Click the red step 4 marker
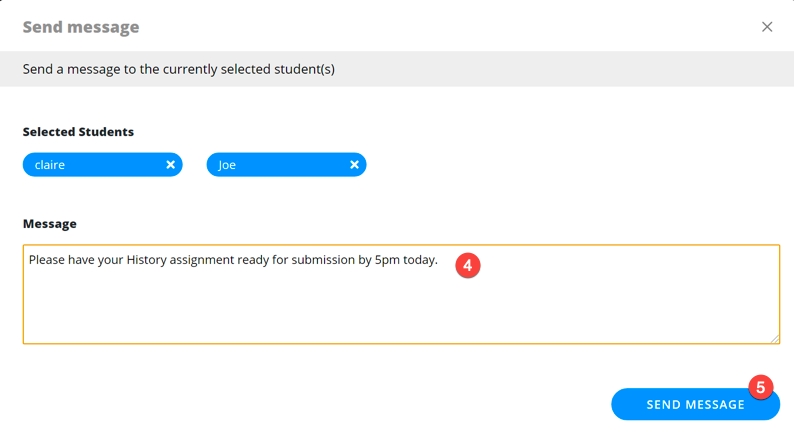Viewport: 794px width, 433px height. coord(467,265)
